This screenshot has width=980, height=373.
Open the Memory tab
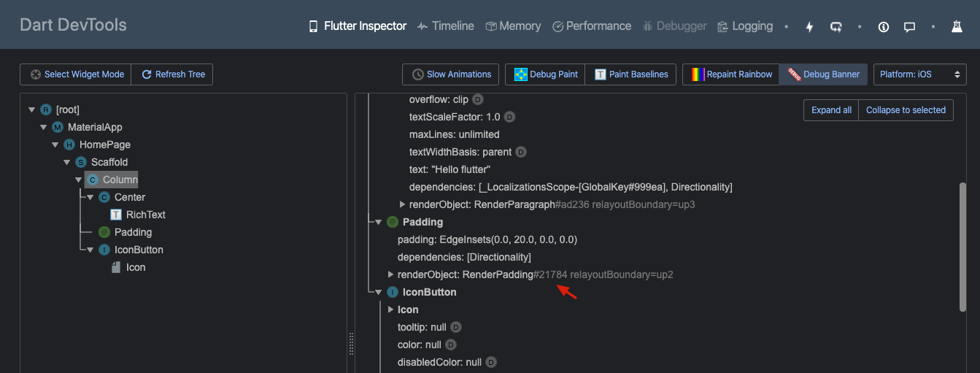(513, 26)
